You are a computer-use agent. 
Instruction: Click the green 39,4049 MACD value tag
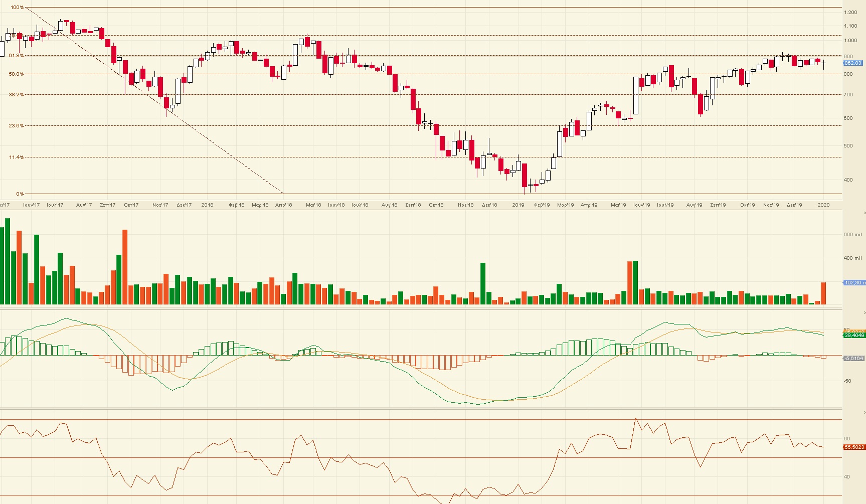(x=854, y=335)
